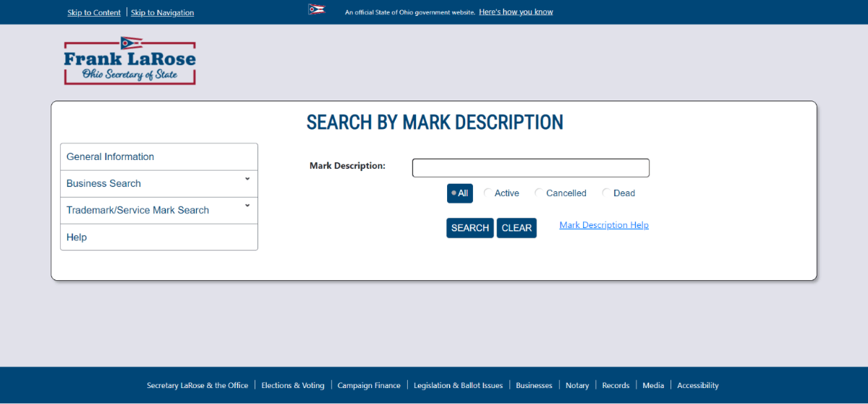Image resolution: width=868 pixels, height=404 pixels.
Task: Click the Mark Description field label
Action: click(x=347, y=166)
